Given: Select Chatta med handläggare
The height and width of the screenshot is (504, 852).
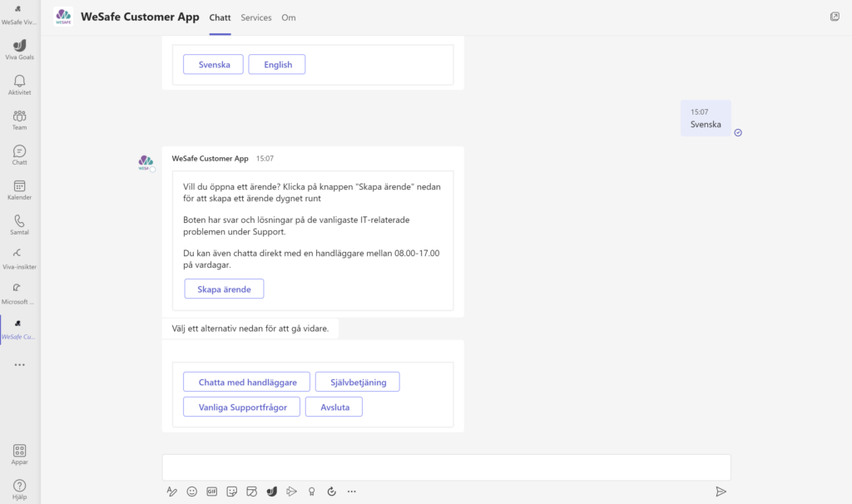Looking at the screenshot, I should (x=246, y=382).
